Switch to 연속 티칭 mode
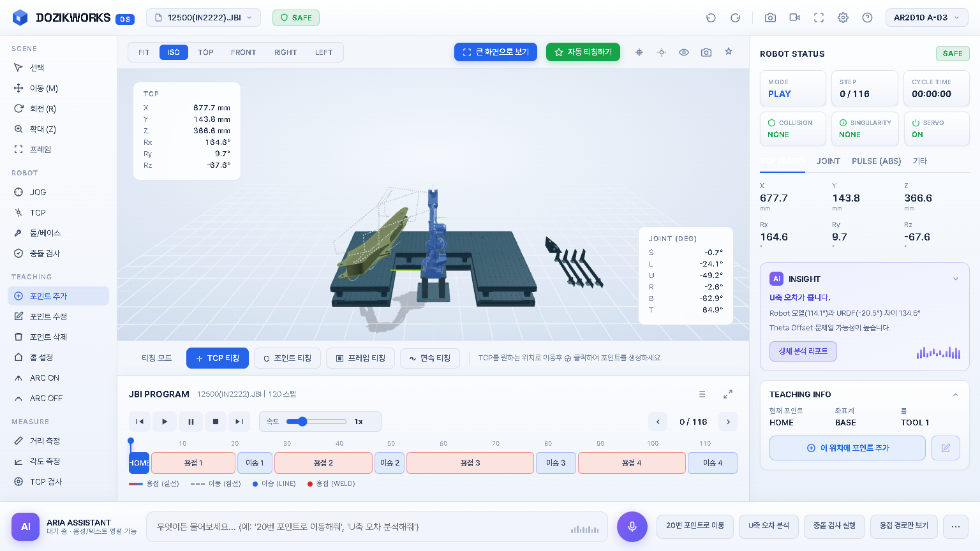 coord(430,358)
